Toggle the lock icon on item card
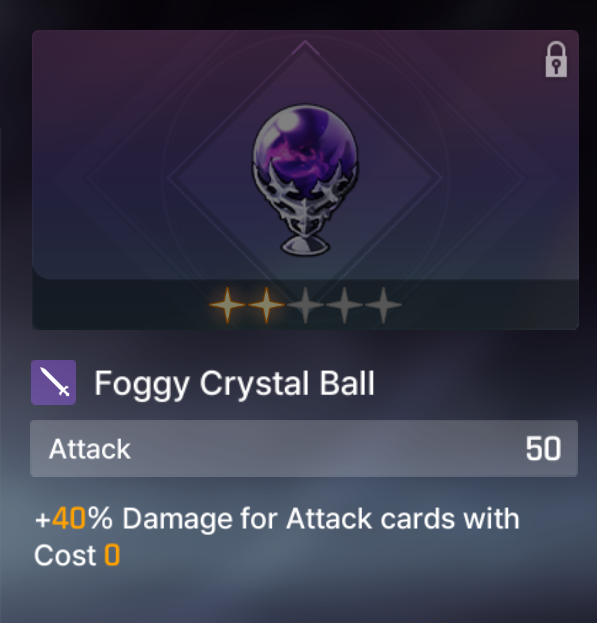 556,59
